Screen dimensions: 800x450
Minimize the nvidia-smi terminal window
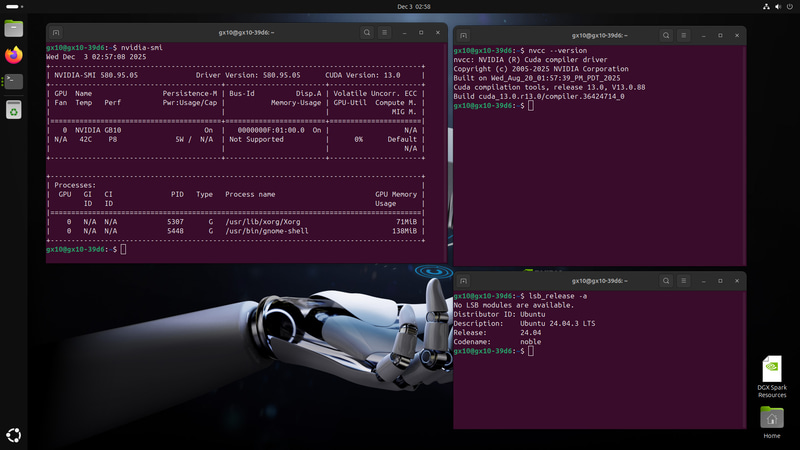click(x=405, y=33)
